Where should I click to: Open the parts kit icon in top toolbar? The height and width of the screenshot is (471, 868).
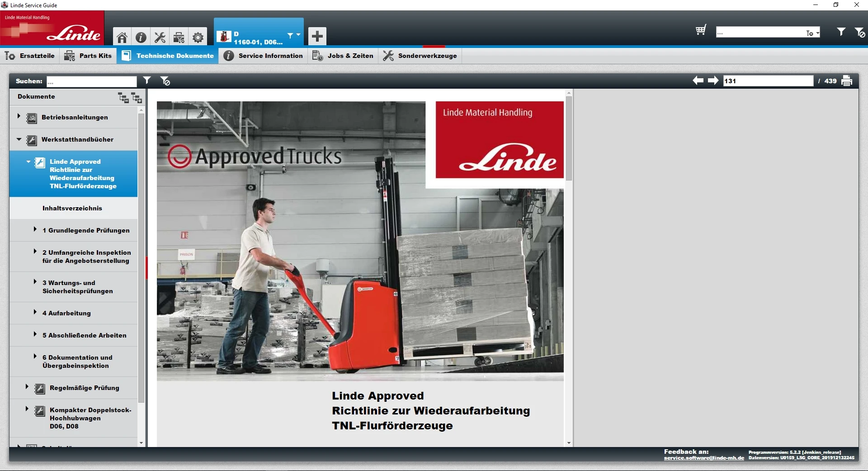click(x=179, y=37)
